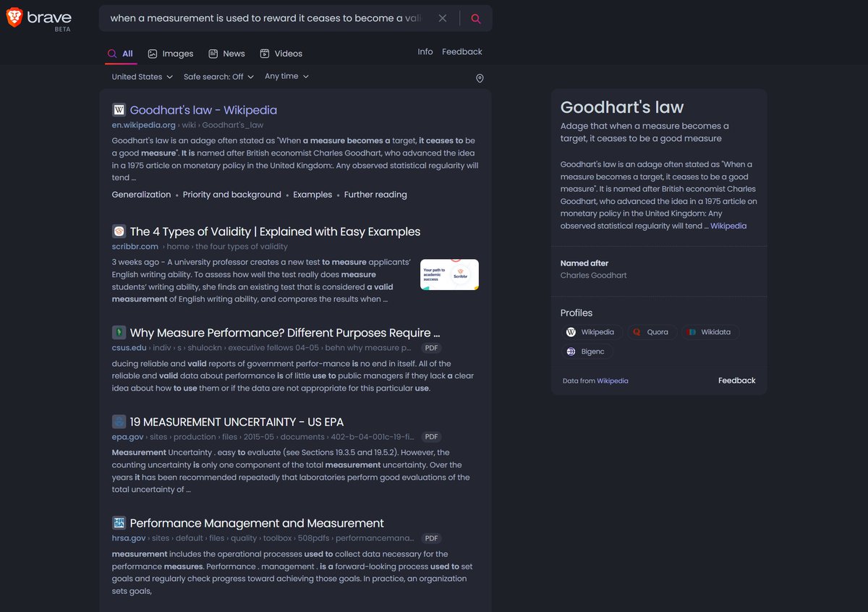Open the Info link in header

coord(425,51)
